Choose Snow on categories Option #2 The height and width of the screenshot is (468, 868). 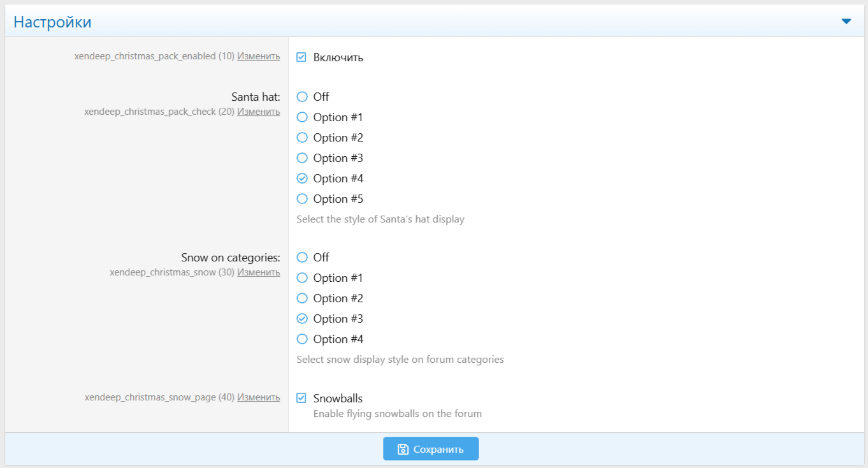click(x=302, y=298)
